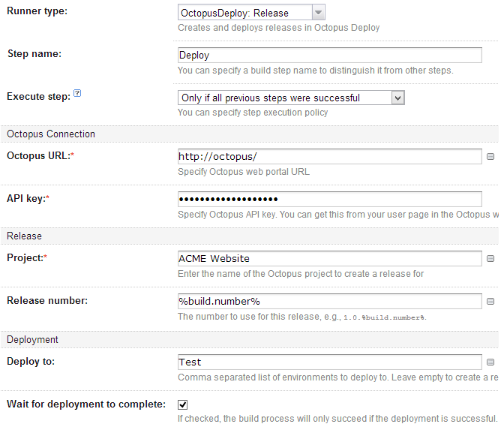Toggle Wait for deployment to complete checkbox
This screenshot has width=504, height=436.
pyautogui.click(x=183, y=404)
